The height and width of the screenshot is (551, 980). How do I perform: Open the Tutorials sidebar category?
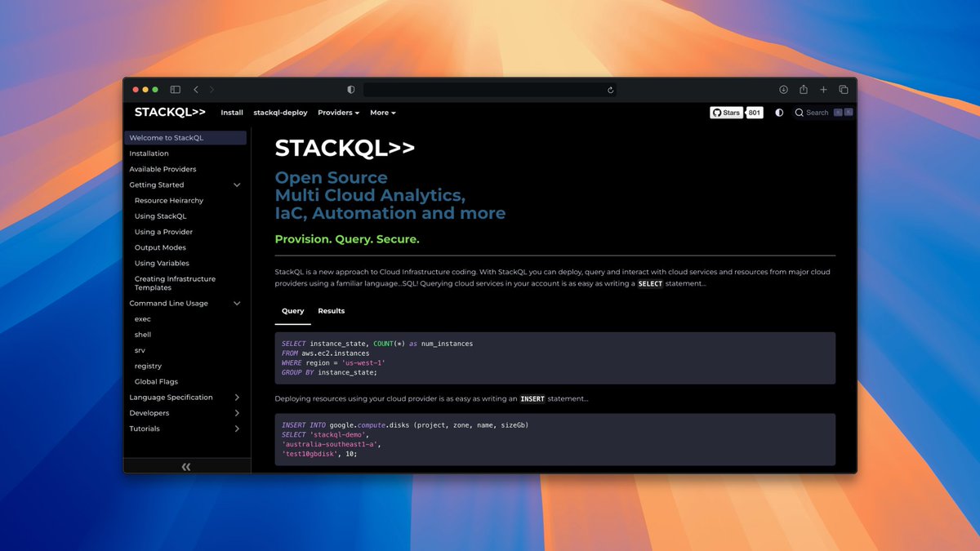145,429
